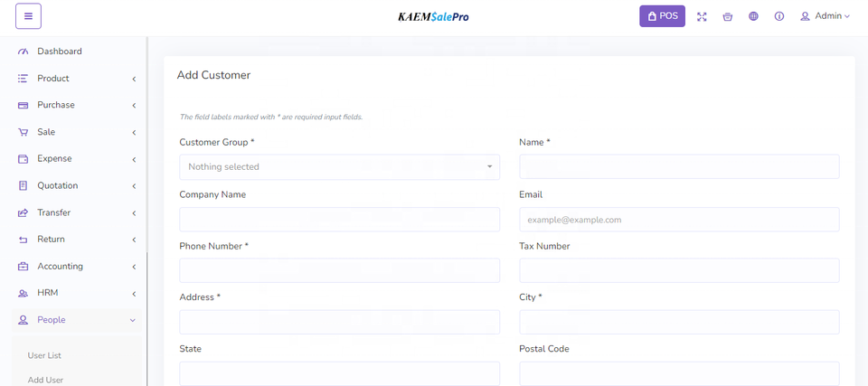Focus the Address input field

pos(339,322)
